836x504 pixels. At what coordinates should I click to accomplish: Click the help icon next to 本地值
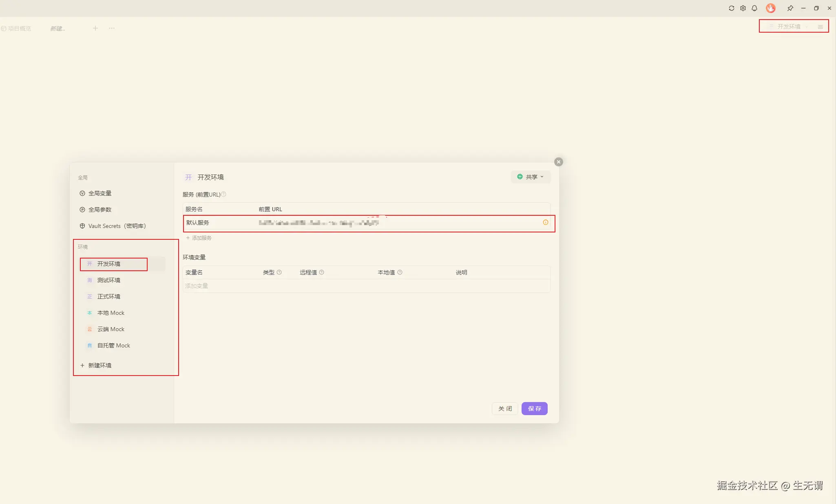(x=400, y=272)
